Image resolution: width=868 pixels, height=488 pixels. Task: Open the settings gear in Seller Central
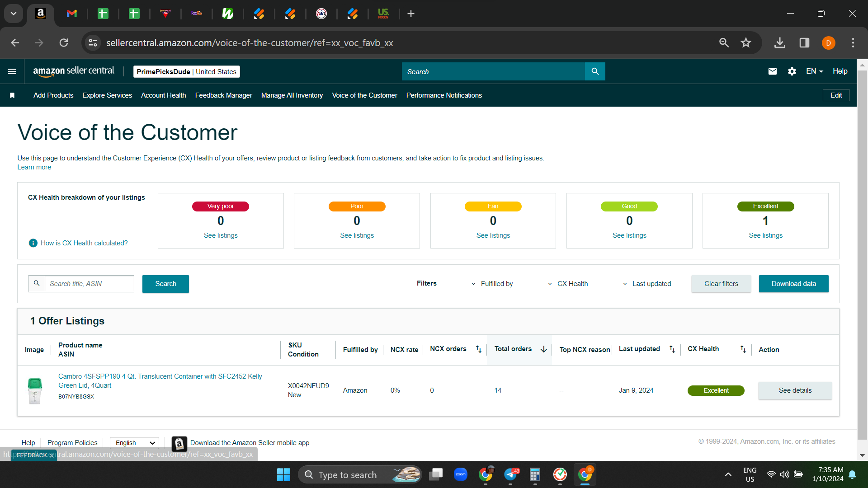pyautogui.click(x=792, y=71)
